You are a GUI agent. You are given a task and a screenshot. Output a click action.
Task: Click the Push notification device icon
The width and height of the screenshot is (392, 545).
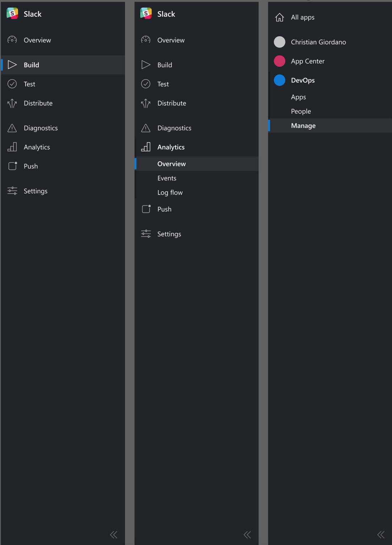pyautogui.click(x=12, y=166)
